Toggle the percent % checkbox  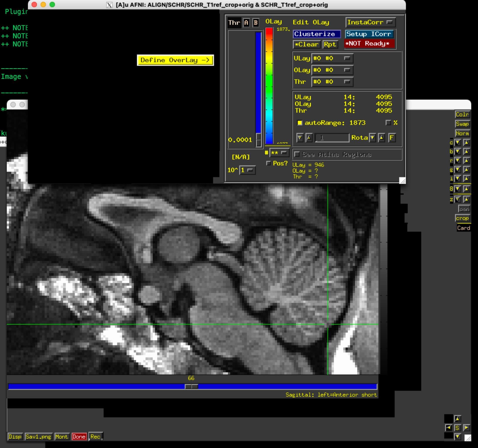pyautogui.click(x=388, y=123)
